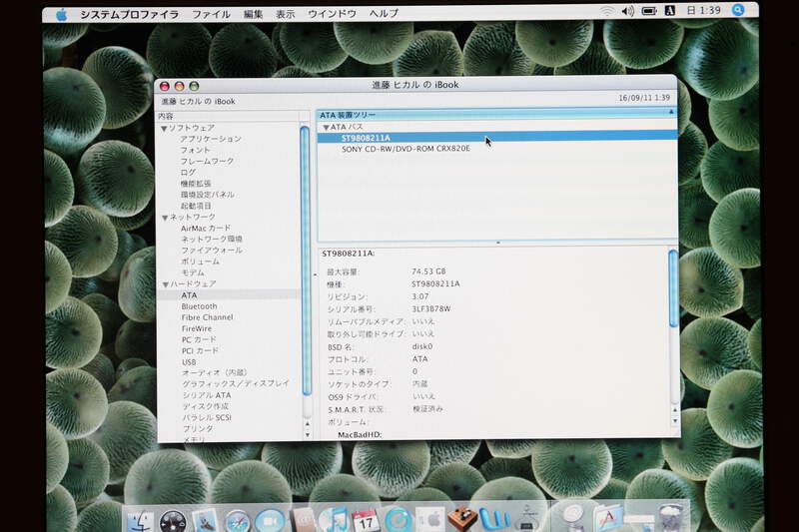Screen dimensions: 799x532
Task: Select モデム in the sidebar
Action: click(x=193, y=272)
